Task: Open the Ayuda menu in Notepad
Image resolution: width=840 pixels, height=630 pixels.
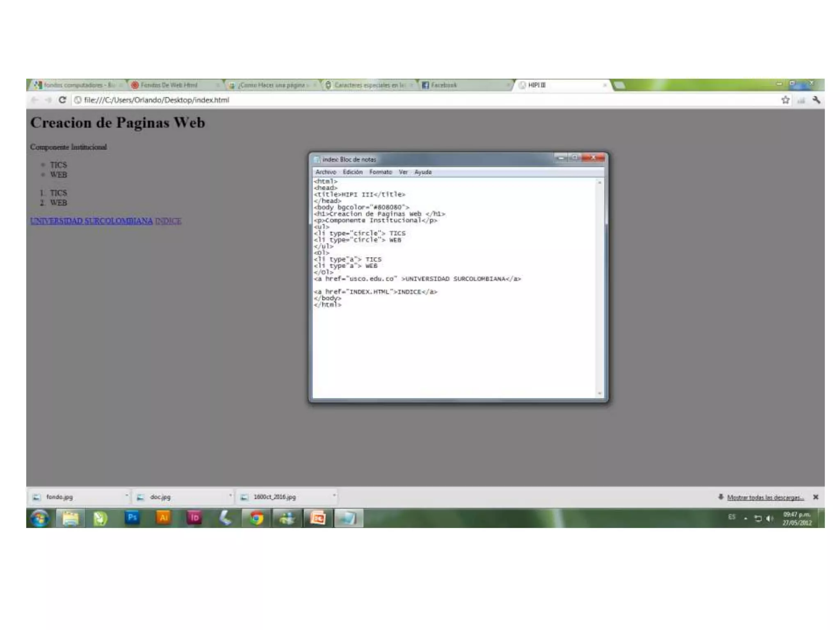Action: click(423, 172)
